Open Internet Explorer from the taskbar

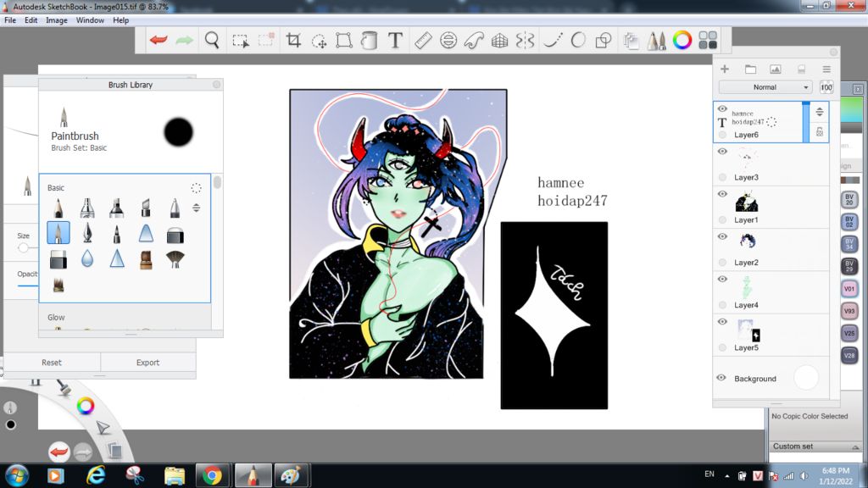coord(95,475)
